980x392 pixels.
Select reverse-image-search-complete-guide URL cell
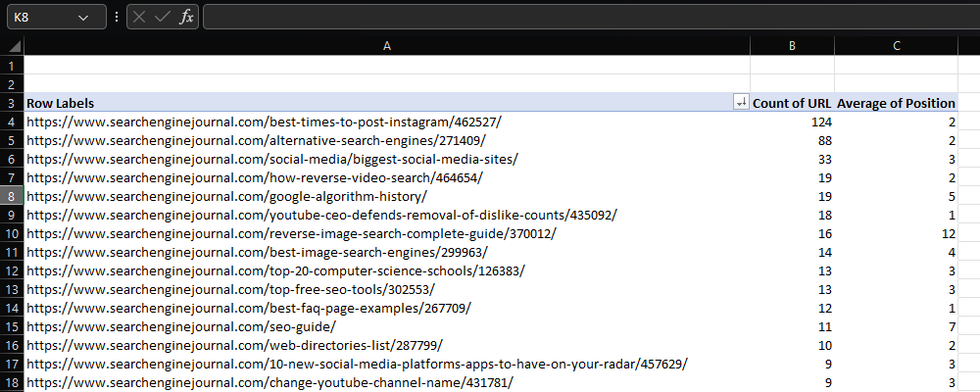[387, 234]
